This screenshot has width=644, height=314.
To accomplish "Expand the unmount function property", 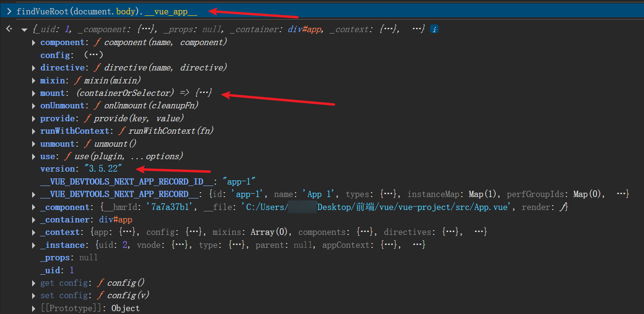I will pos(34,144).
